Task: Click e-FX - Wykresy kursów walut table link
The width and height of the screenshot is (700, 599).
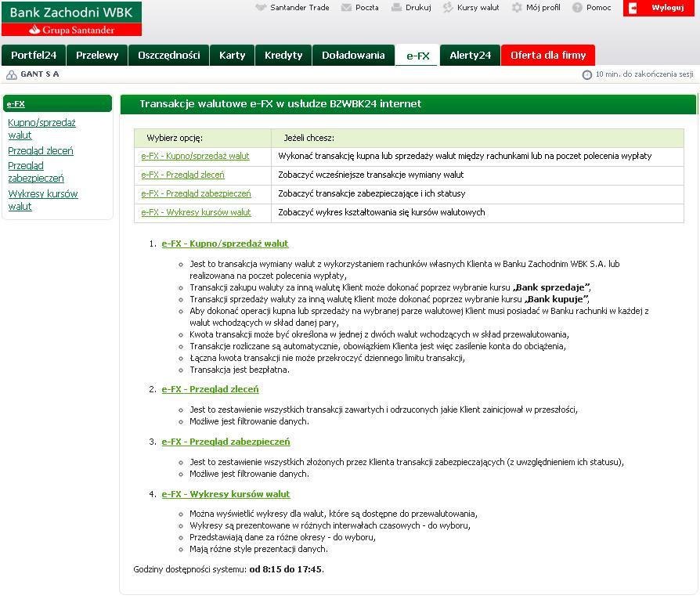Action: 196,212
